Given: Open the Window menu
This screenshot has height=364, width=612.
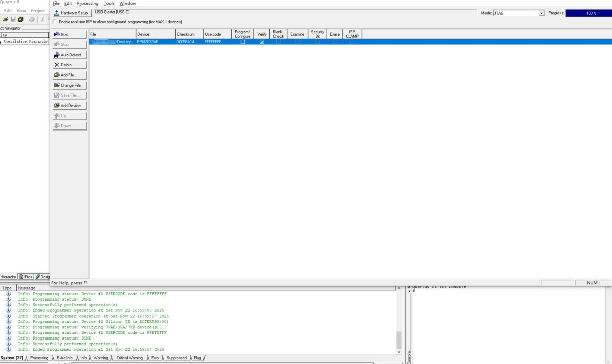Looking at the screenshot, I should point(127,3).
